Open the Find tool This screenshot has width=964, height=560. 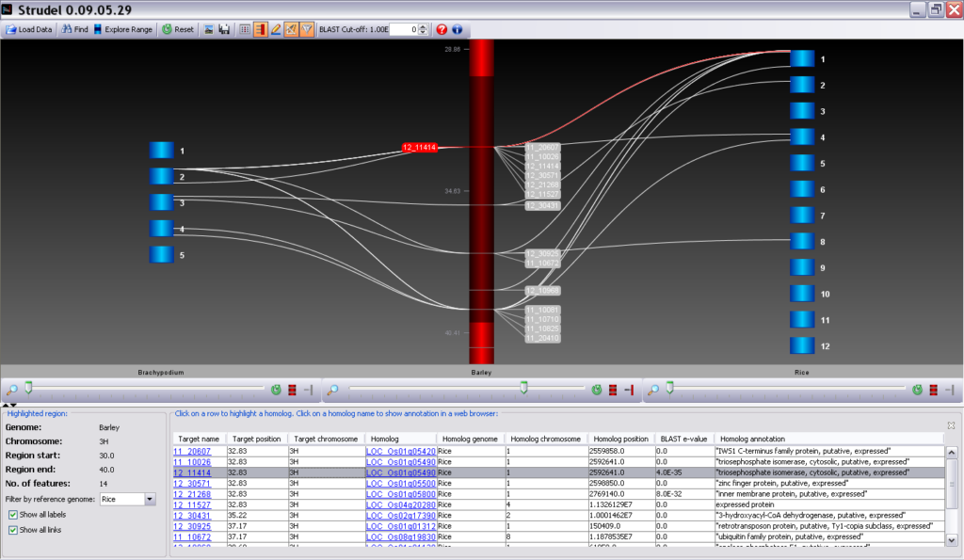click(x=74, y=29)
